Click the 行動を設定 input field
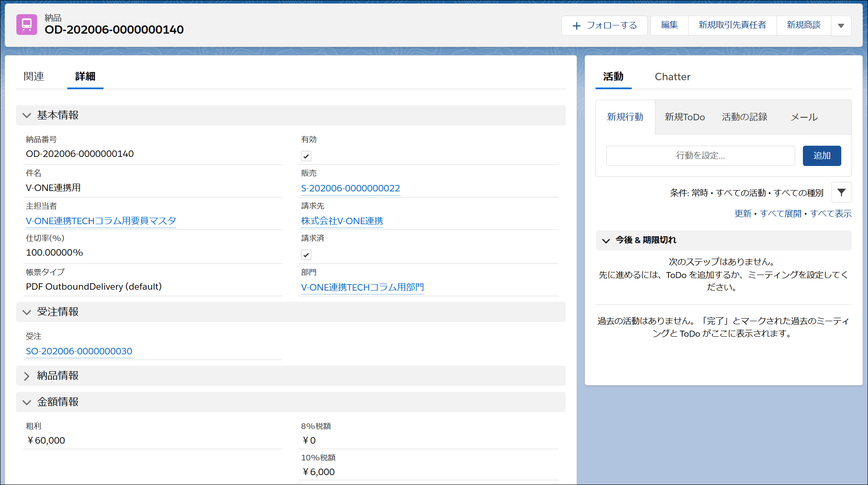Viewport: 868px width, 485px height. click(700, 156)
